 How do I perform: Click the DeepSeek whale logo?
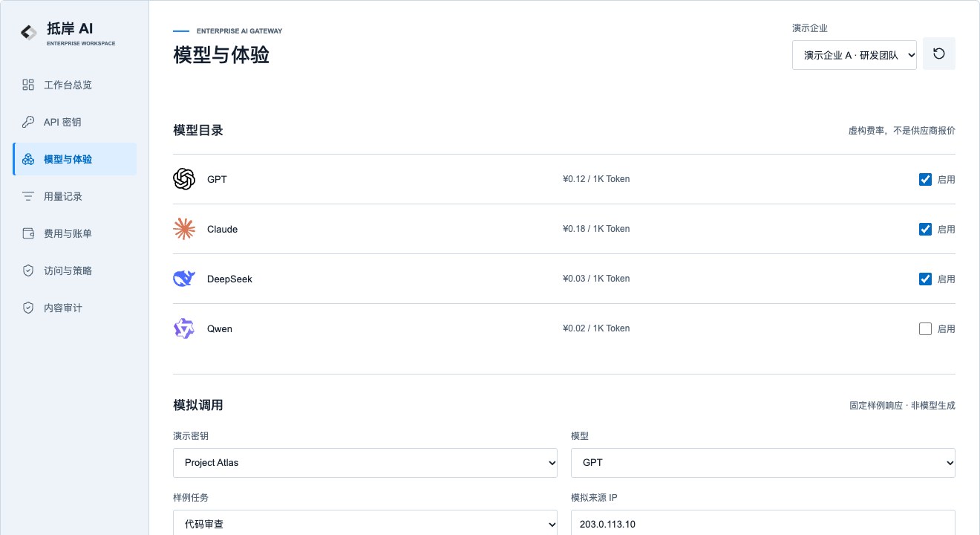pos(184,279)
